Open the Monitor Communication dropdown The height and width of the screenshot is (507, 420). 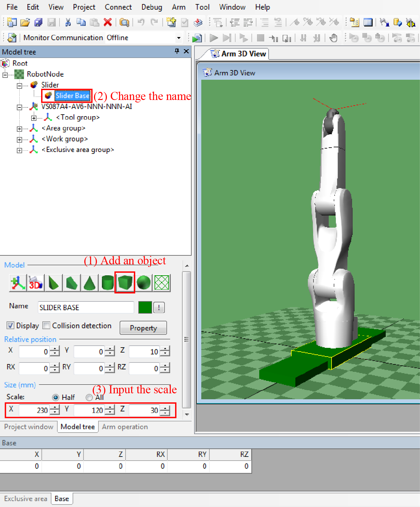(x=179, y=38)
